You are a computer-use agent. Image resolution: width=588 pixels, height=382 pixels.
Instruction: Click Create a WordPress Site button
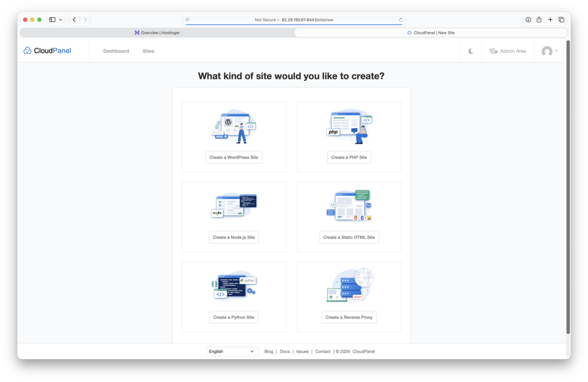[x=234, y=157]
